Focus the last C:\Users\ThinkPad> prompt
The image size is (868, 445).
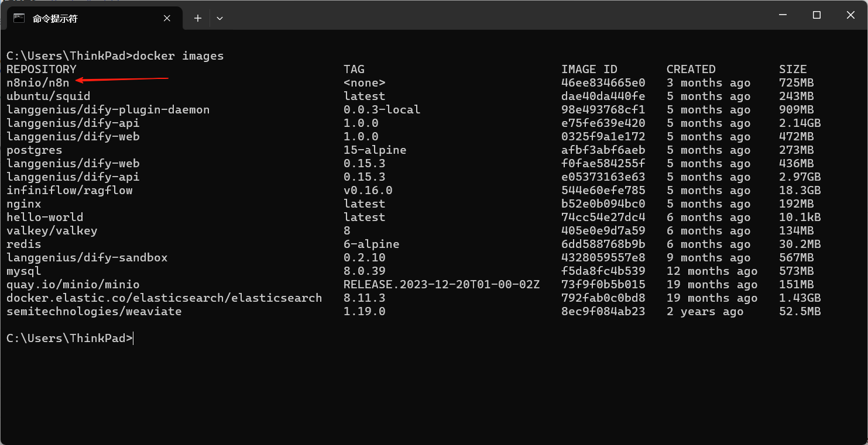tap(70, 339)
